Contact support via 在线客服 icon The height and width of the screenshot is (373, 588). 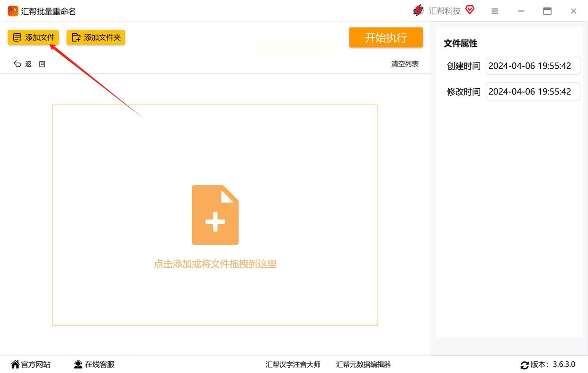[78, 364]
